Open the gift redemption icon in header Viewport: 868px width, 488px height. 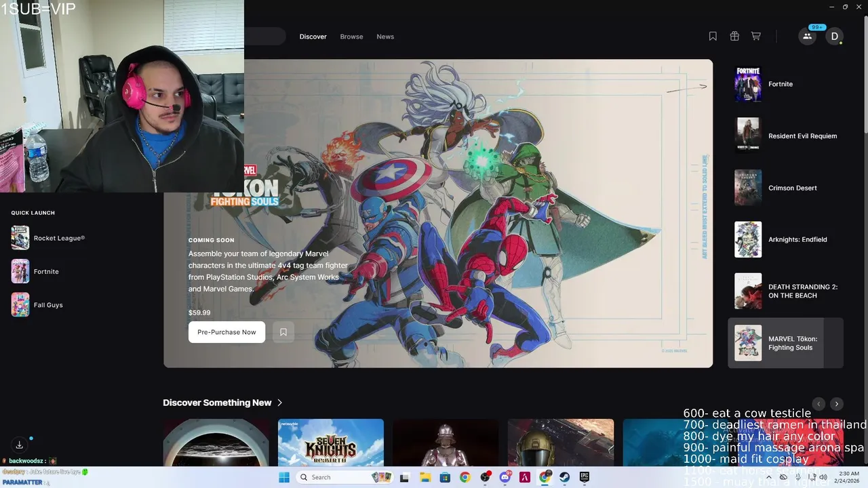click(734, 37)
